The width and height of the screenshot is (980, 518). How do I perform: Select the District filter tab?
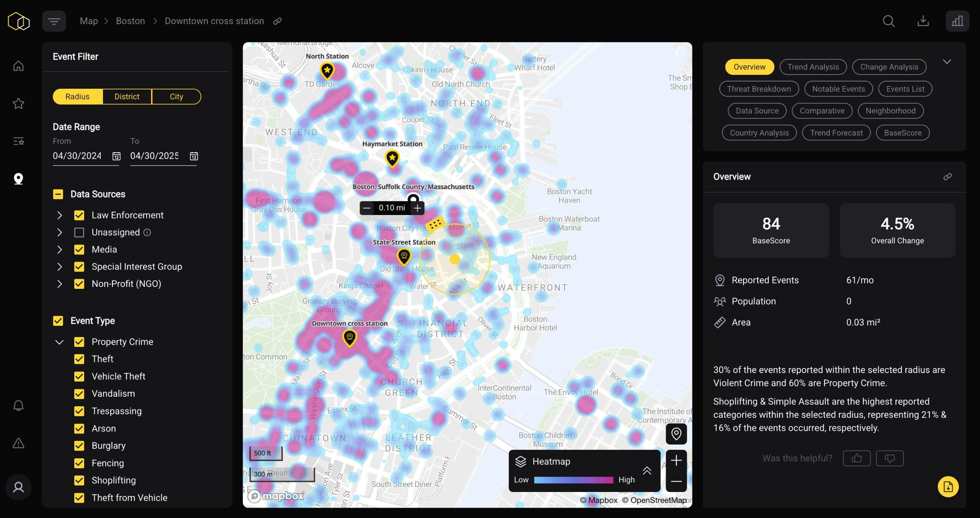pos(127,97)
